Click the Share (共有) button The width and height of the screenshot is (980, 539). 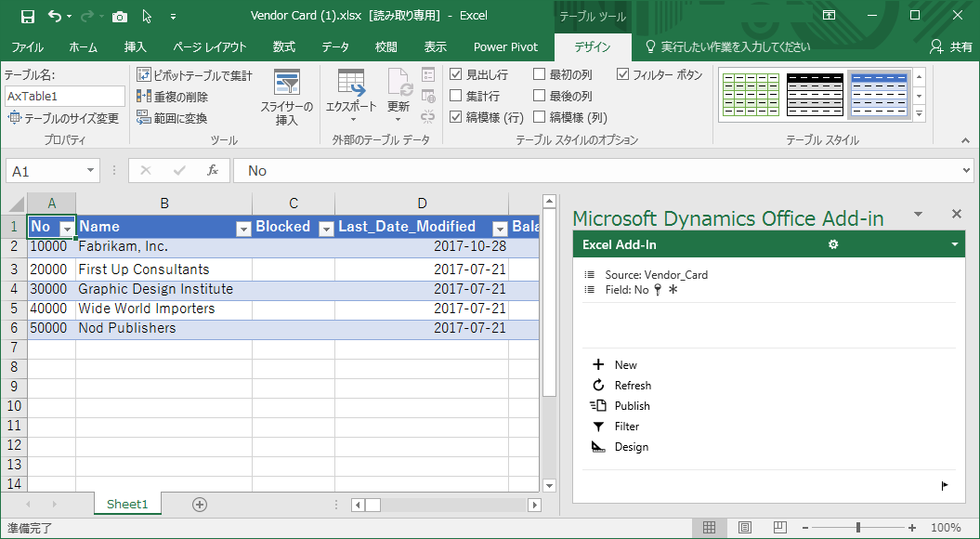tap(951, 46)
